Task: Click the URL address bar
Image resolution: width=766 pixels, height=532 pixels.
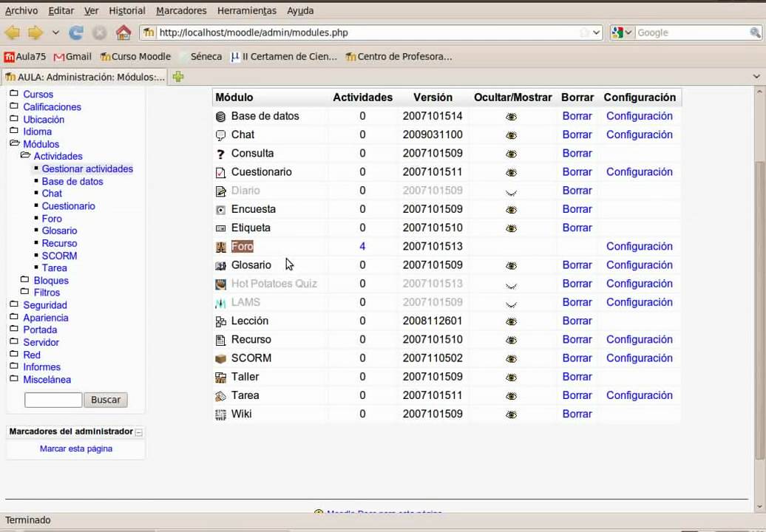Action: [x=370, y=33]
